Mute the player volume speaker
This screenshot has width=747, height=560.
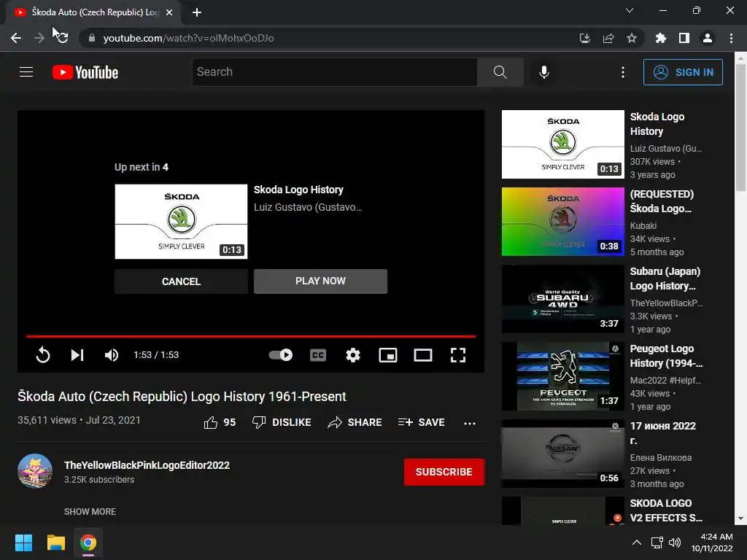112,355
